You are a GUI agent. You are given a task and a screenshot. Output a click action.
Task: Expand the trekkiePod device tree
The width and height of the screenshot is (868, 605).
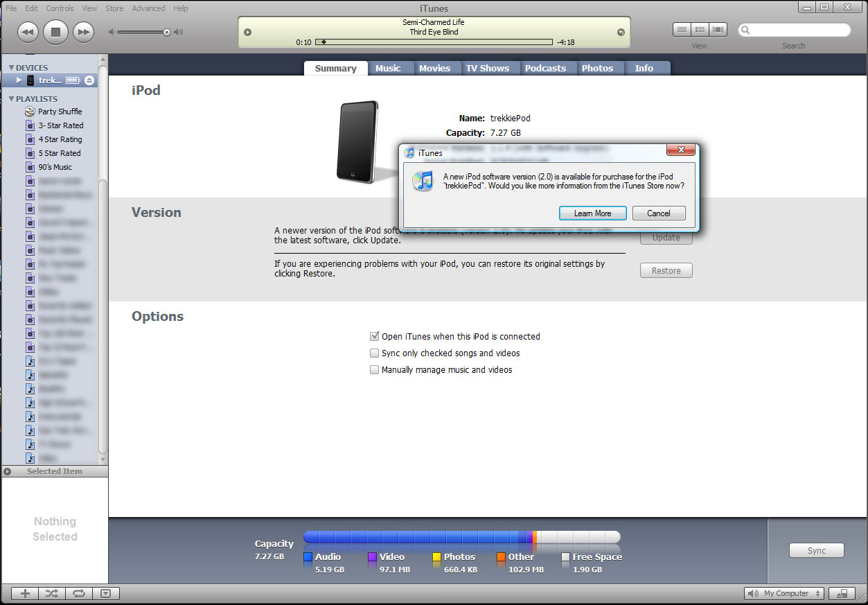19,80
